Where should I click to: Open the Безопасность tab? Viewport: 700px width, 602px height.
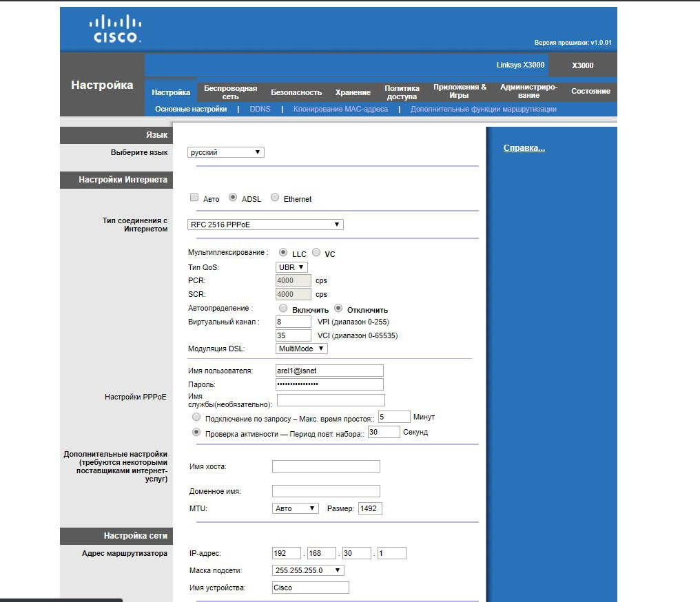point(296,92)
